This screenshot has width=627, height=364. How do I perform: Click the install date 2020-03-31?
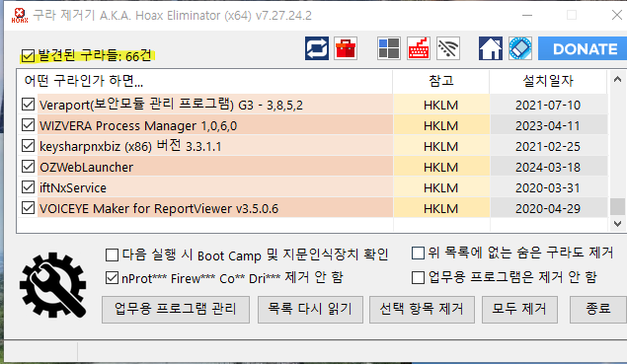pos(548,187)
